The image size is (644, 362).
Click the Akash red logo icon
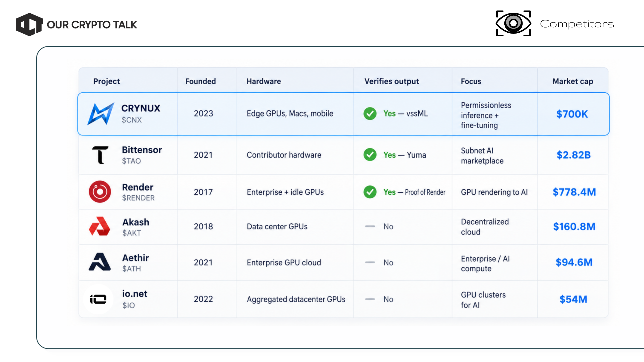click(100, 226)
